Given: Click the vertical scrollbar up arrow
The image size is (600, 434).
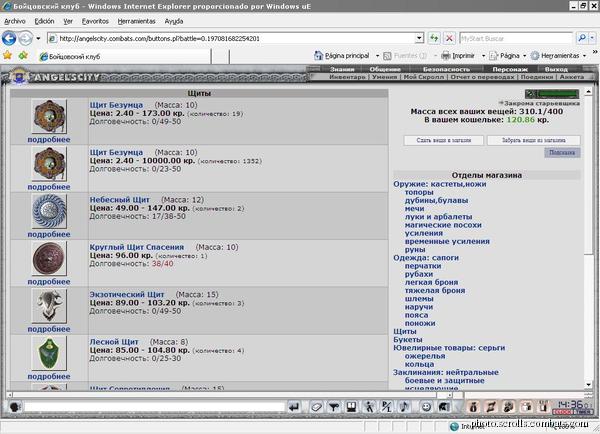Looking at the screenshot, I should [x=589, y=91].
